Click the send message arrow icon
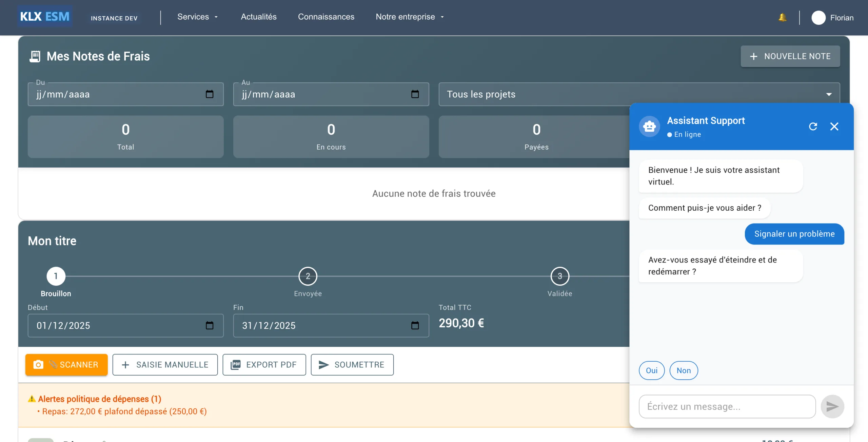 832,406
